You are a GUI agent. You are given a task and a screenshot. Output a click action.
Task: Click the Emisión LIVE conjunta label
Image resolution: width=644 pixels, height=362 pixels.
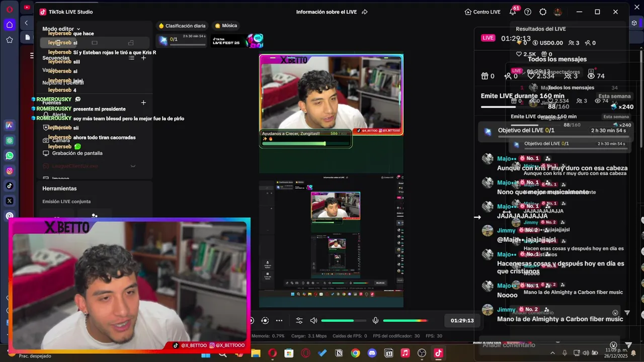click(66, 202)
